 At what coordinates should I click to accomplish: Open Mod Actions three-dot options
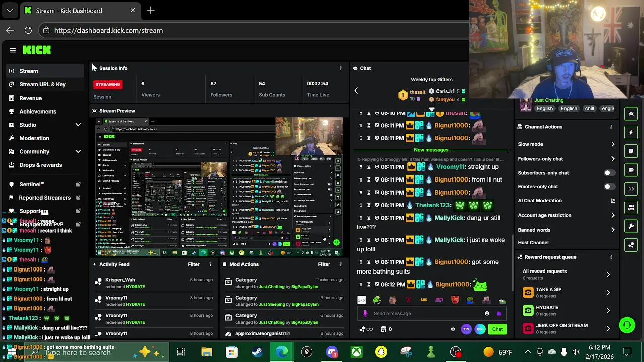[x=341, y=264]
